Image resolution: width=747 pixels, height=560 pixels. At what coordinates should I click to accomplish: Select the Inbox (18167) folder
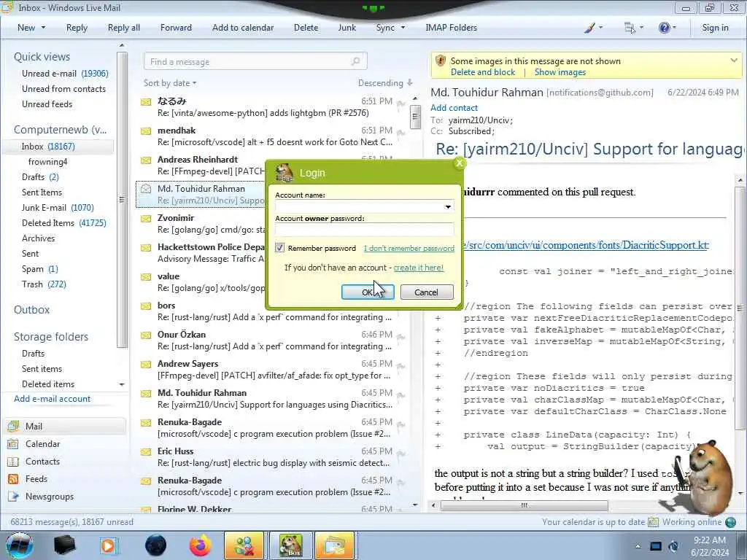(x=58, y=147)
